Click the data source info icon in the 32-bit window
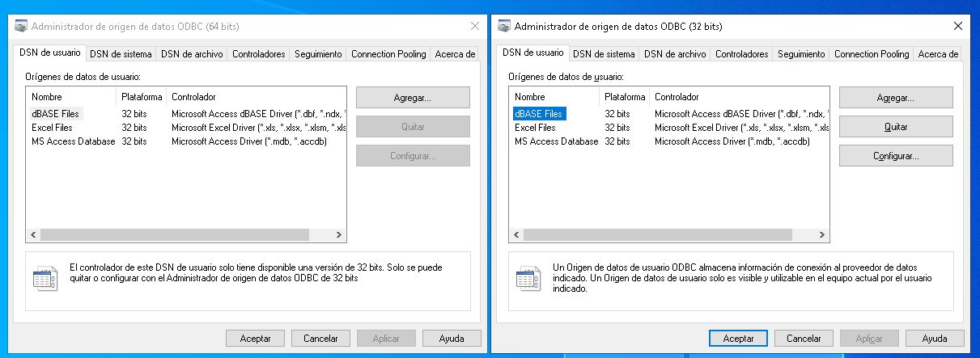The width and height of the screenshot is (980, 358). point(528,278)
